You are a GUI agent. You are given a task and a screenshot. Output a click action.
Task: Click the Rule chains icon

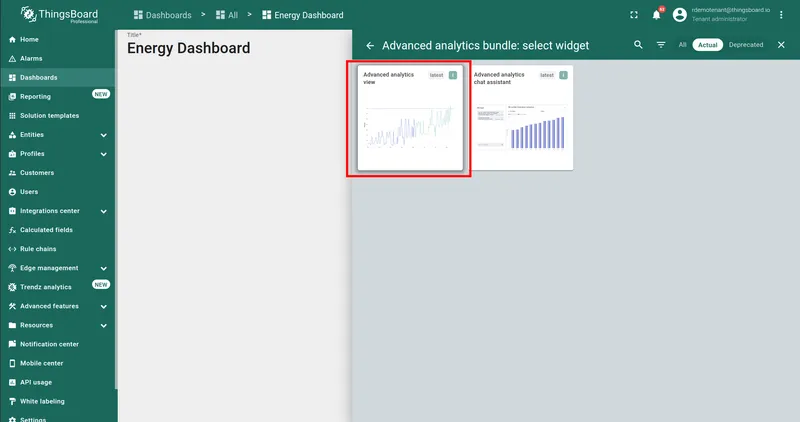tap(12, 249)
